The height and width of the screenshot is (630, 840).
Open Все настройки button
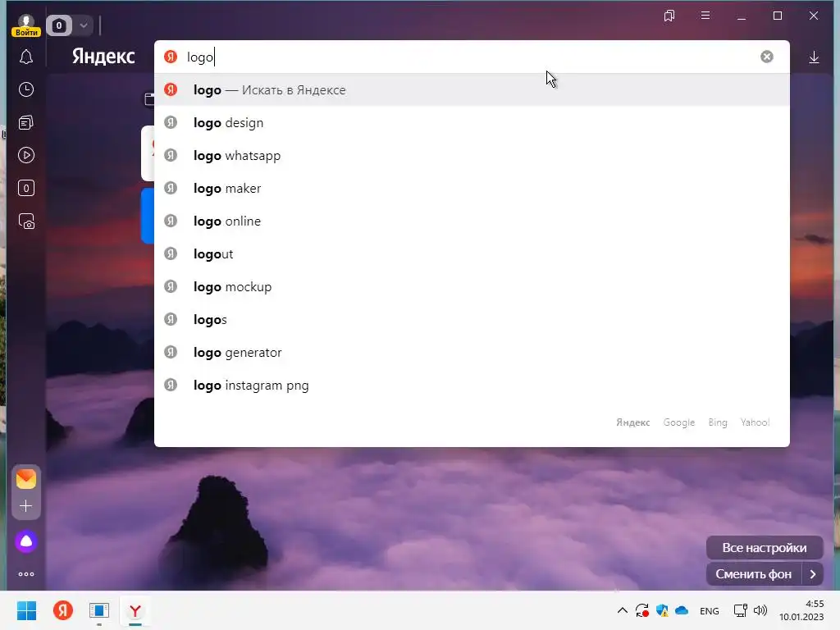[764, 547]
